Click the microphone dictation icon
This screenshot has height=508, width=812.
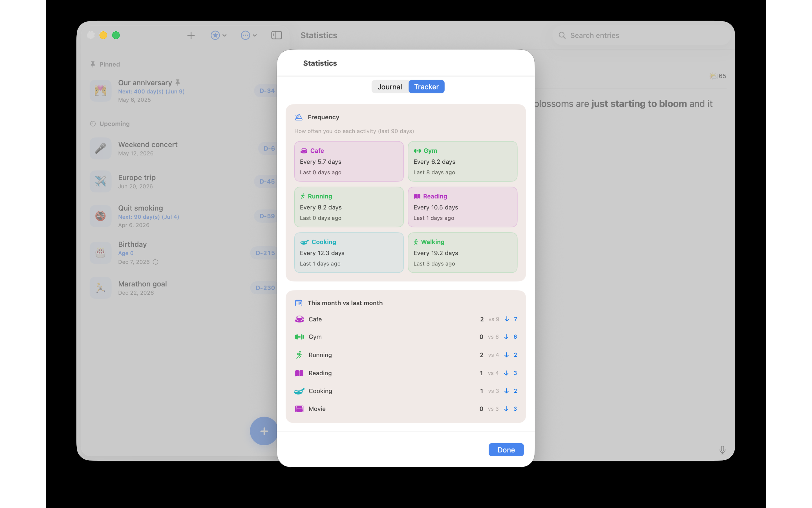pos(722,450)
